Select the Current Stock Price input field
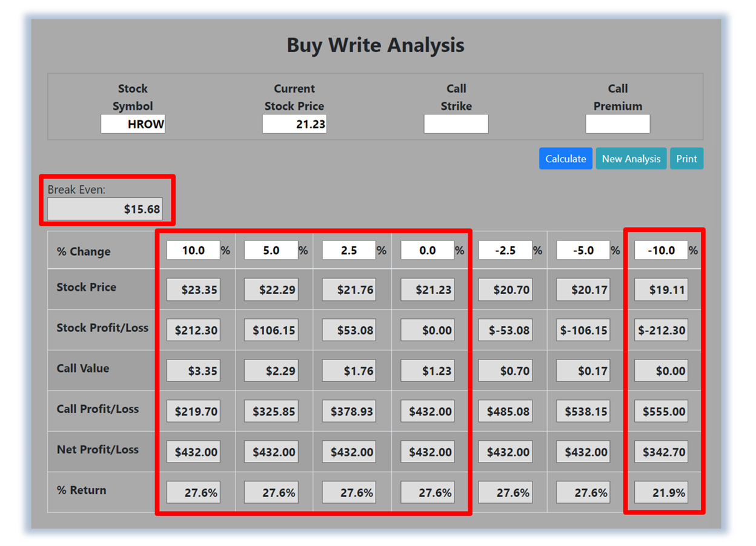The height and width of the screenshot is (546, 756). point(294,124)
